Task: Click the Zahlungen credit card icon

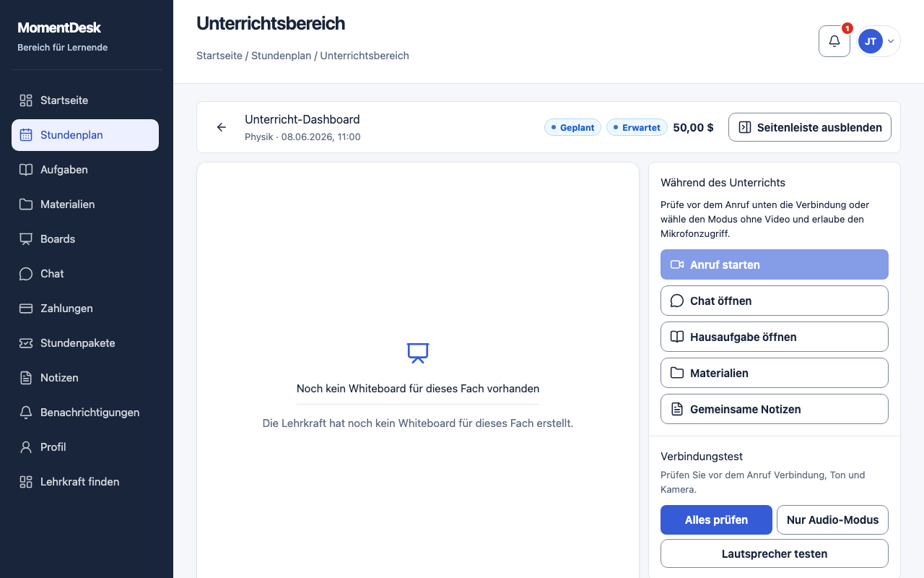Action: 26,309
